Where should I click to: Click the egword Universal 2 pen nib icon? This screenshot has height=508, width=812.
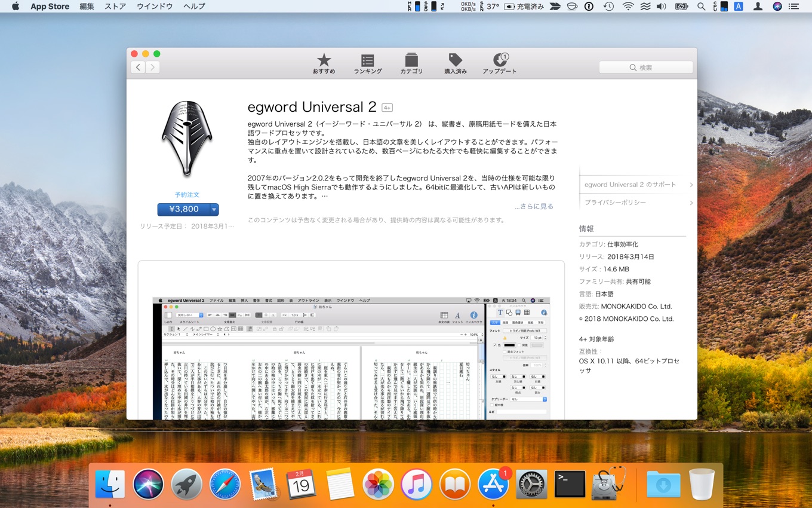pos(187,139)
